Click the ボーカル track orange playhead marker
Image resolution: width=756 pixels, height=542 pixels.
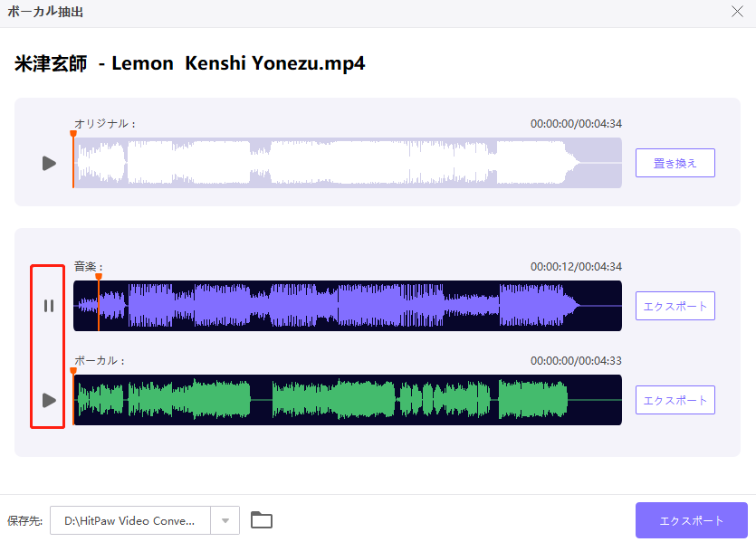point(73,371)
